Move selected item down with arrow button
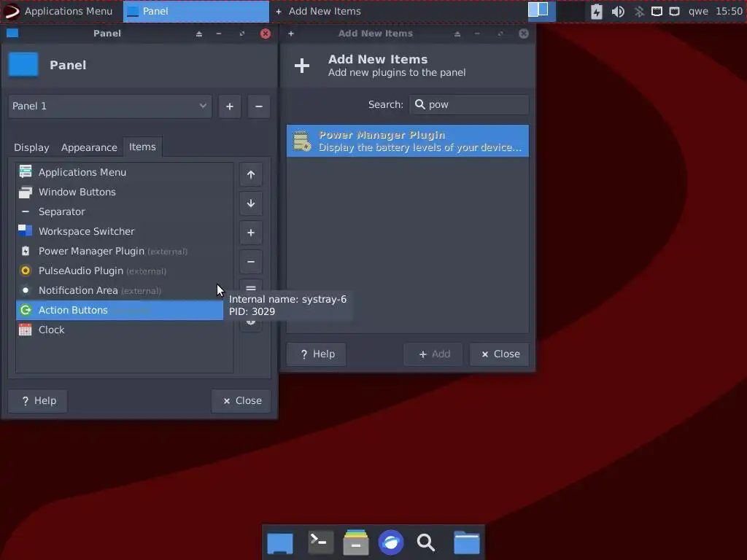Viewport: 747px width, 560px height. tap(251, 203)
